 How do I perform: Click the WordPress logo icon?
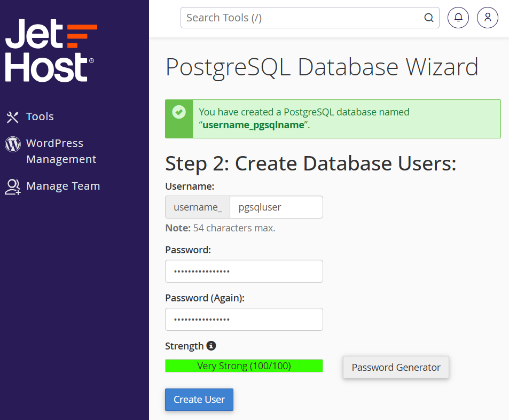pyautogui.click(x=13, y=144)
